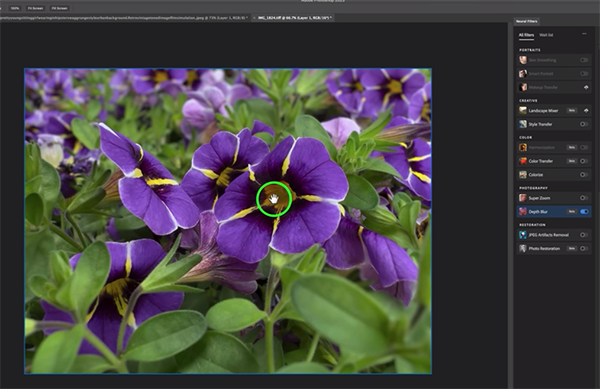
Task: Enable the Style Transfer filter switch
Action: click(584, 124)
